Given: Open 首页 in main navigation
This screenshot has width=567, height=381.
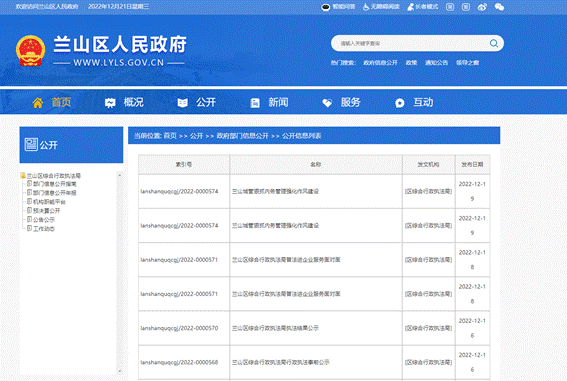Looking at the screenshot, I should [61, 103].
